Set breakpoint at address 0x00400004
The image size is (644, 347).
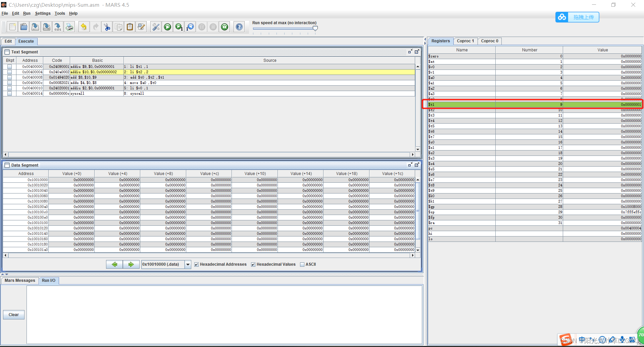click(x=9, y=72)
